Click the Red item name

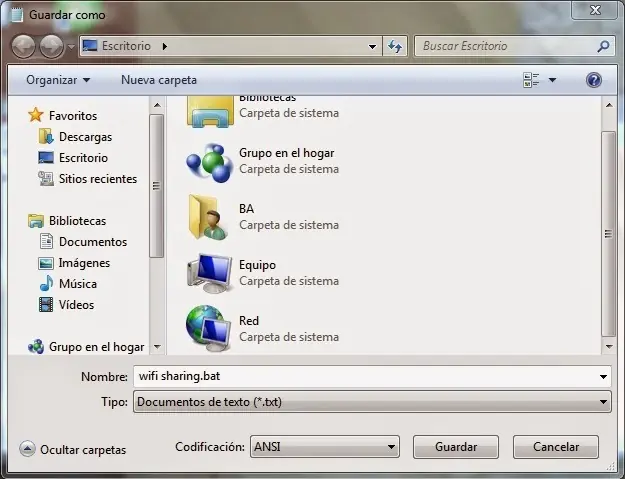pos(249,321)
